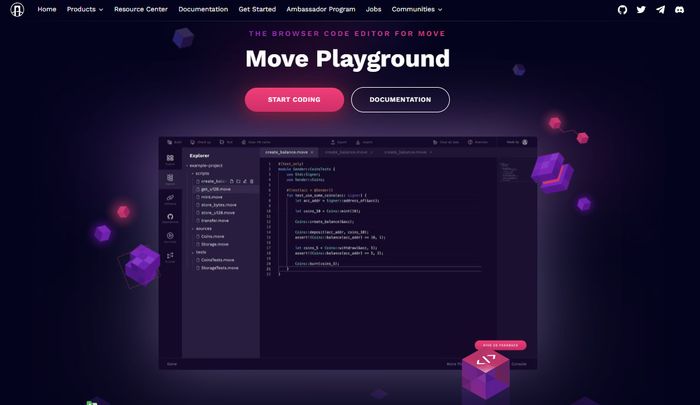Click the avatar icon at editor toolbar right
The width and height of the screenshot is (700, 405).
[x=525, y=142]
